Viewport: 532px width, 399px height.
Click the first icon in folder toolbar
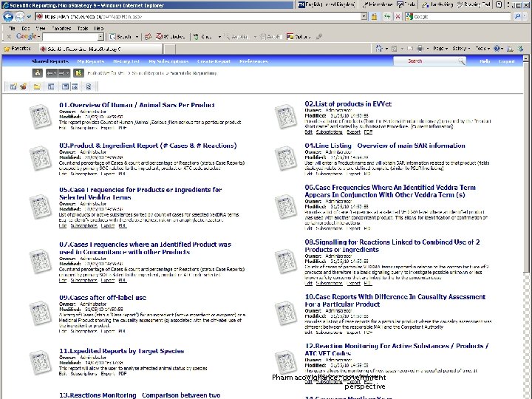[13, 87]
